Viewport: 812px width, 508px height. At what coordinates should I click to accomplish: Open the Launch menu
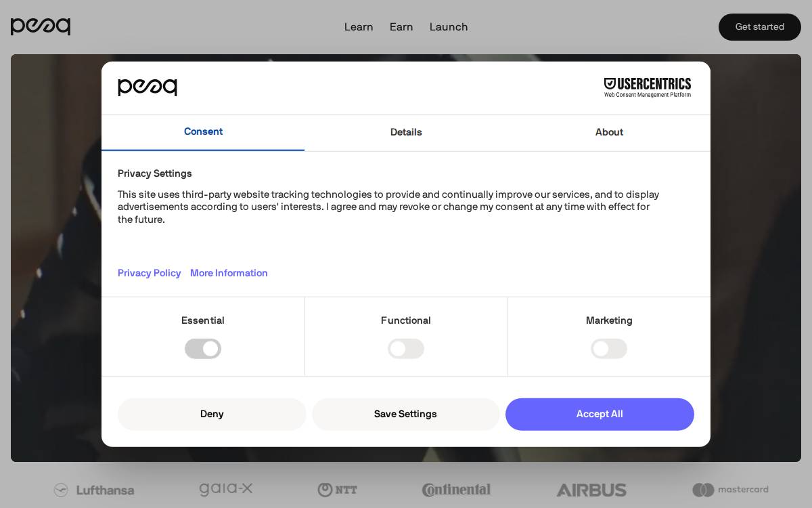coord(449,27)
